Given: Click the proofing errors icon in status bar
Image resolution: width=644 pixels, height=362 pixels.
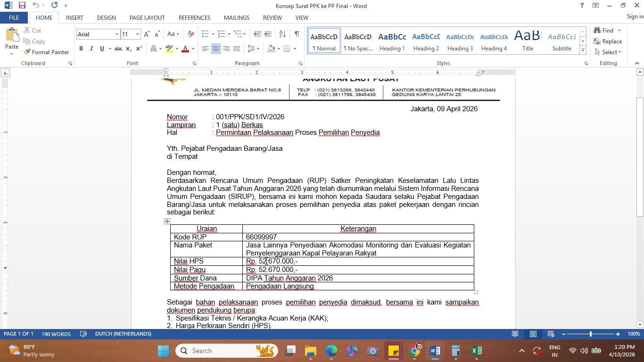Looking at the screenshot, I should [83, 334].
